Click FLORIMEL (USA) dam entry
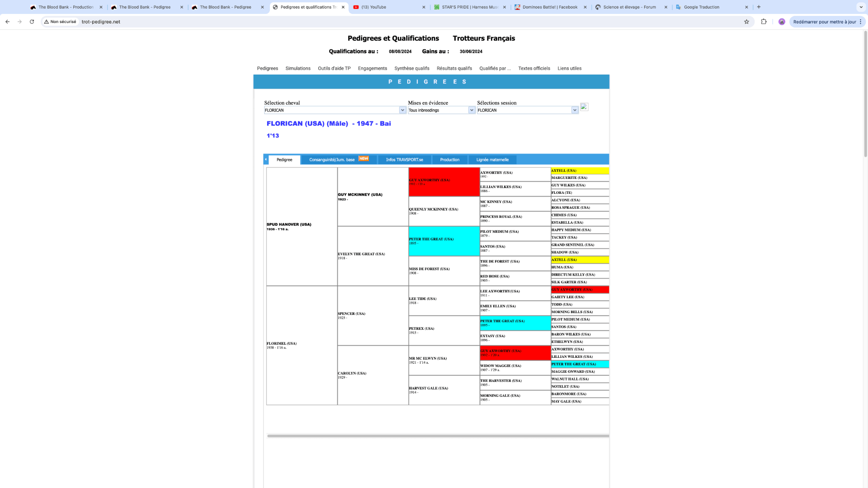Viewport: 868px width, 488px height. [282, 343]
